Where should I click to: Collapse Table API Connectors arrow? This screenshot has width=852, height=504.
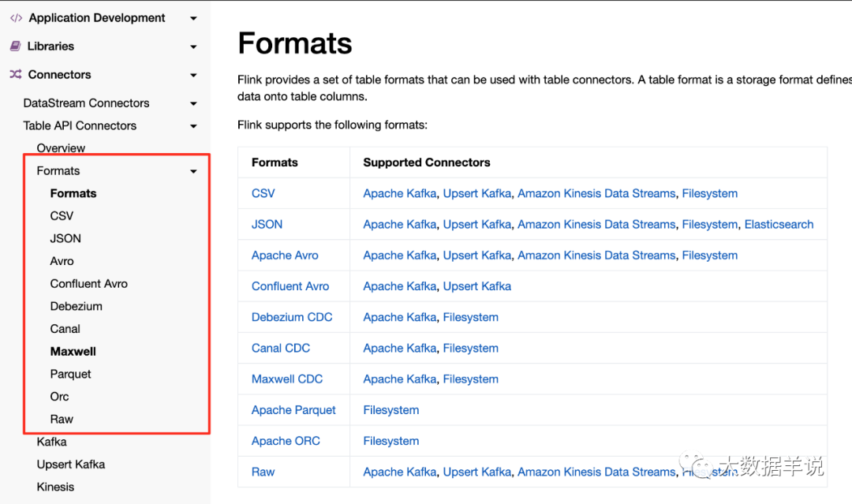[x=193, y=126]
